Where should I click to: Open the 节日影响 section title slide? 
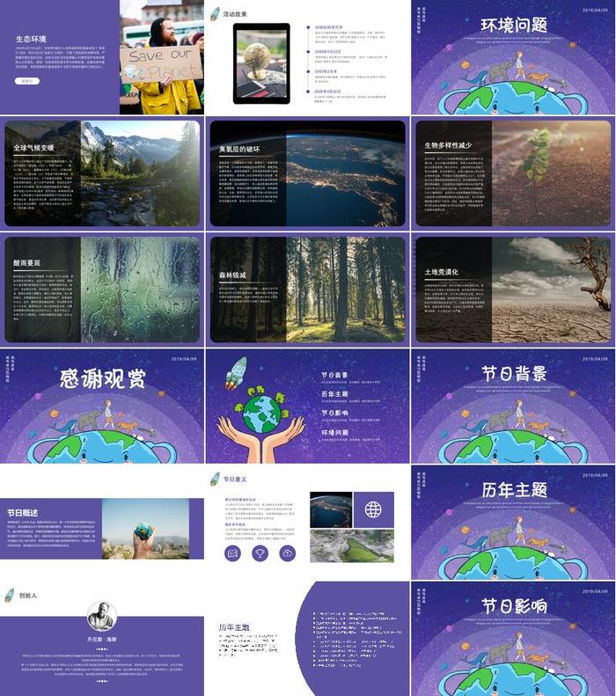pos(513,638)
